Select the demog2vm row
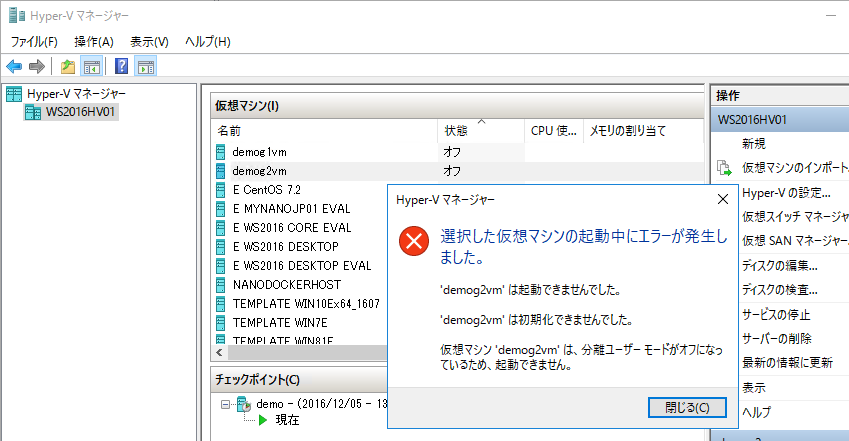 458,171
